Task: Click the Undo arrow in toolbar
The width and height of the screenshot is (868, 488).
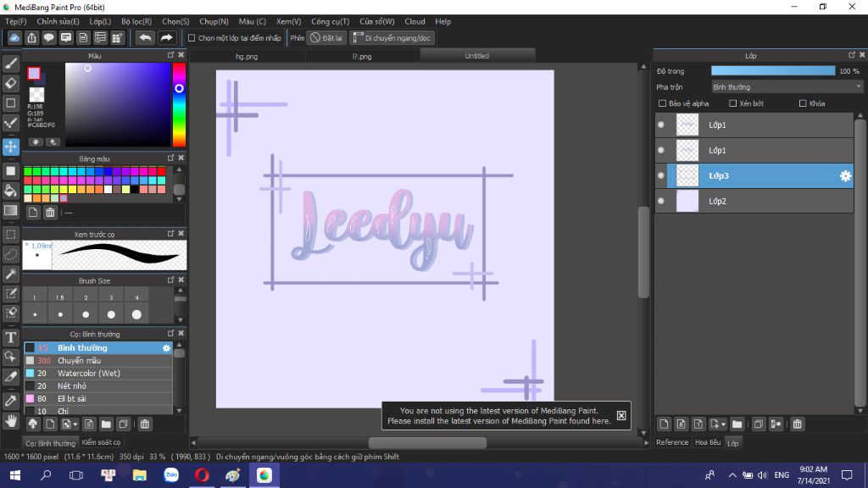Action: point(145,37)
